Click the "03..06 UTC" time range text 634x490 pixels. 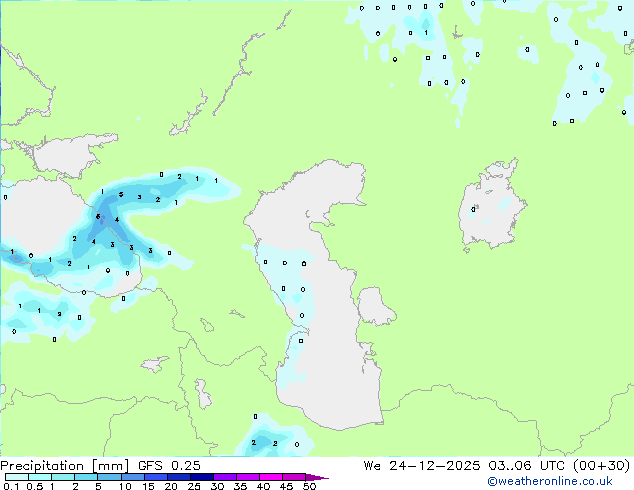tap(526, 466)
